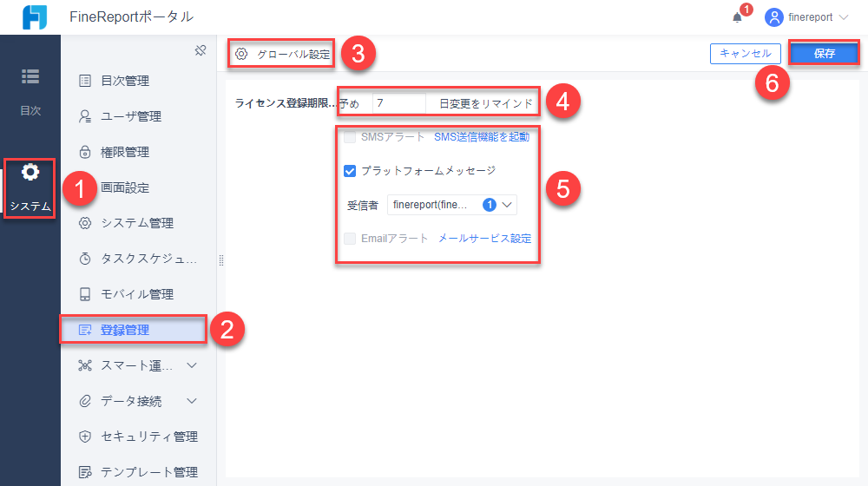This screenshot has height=486, width=868.
Task: Expand the データ接続 chevron
Action: [x=192, y=401]
